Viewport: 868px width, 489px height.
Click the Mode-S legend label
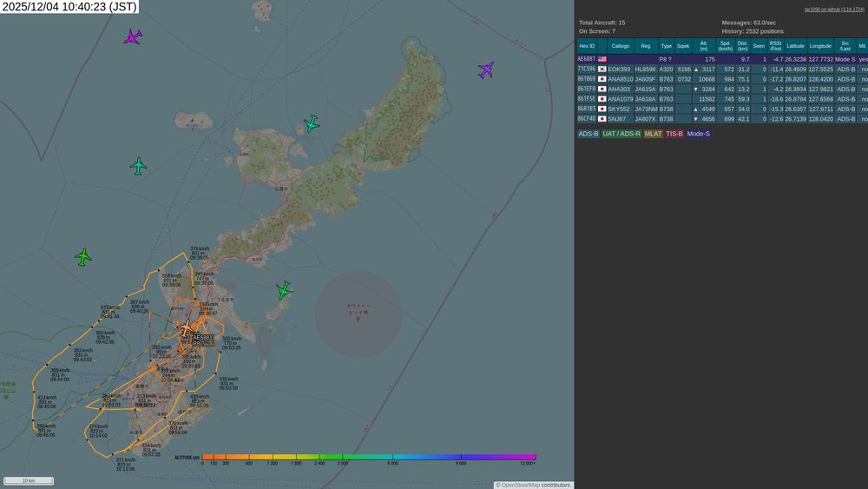point(698,134)
